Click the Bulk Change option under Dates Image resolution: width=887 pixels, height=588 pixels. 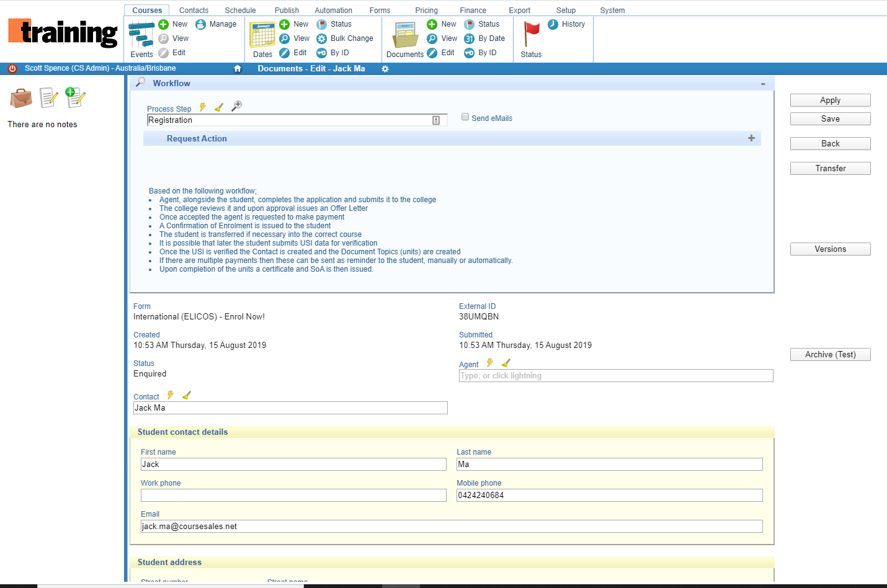pyautogui.click(x=351, y=38)
